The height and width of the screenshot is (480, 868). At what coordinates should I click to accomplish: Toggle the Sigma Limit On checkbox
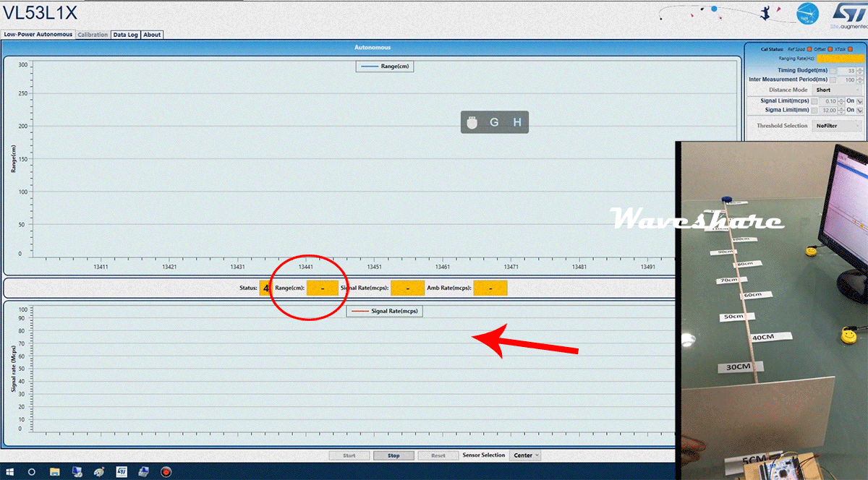click(859, 110)
